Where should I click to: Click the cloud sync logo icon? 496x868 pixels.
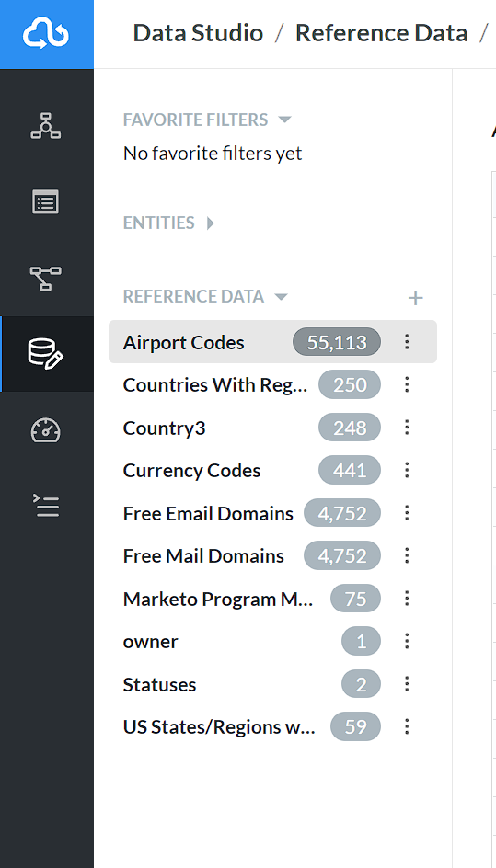click(x=46, y=34)
